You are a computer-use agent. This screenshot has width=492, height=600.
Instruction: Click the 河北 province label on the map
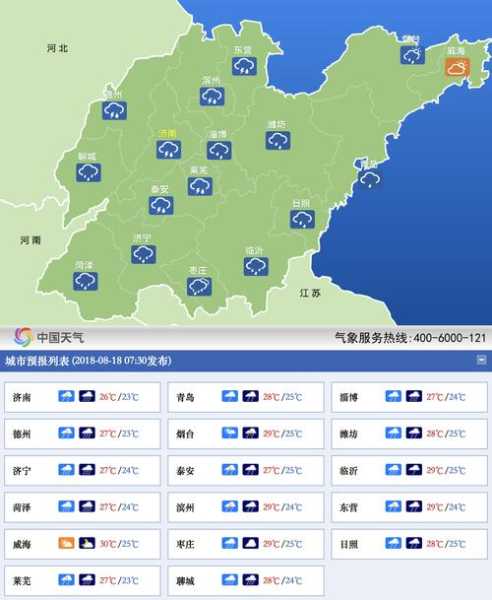click(x=58, y=48)
